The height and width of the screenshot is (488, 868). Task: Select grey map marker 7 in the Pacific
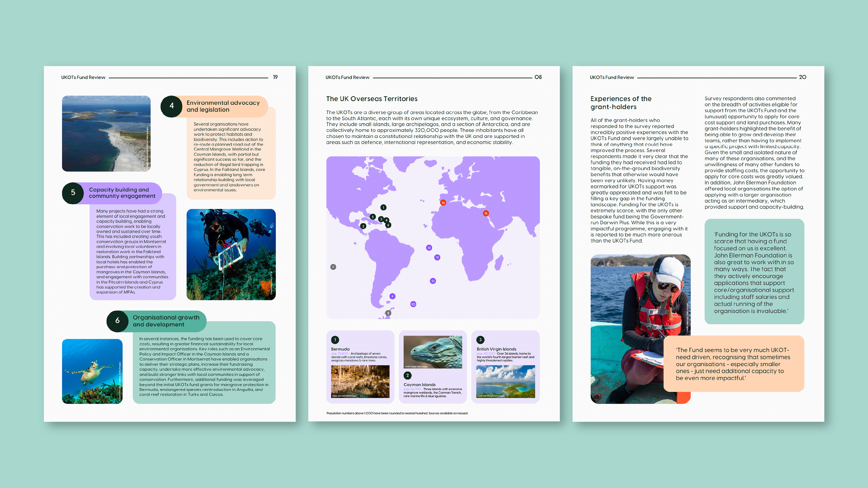[333, 267]
